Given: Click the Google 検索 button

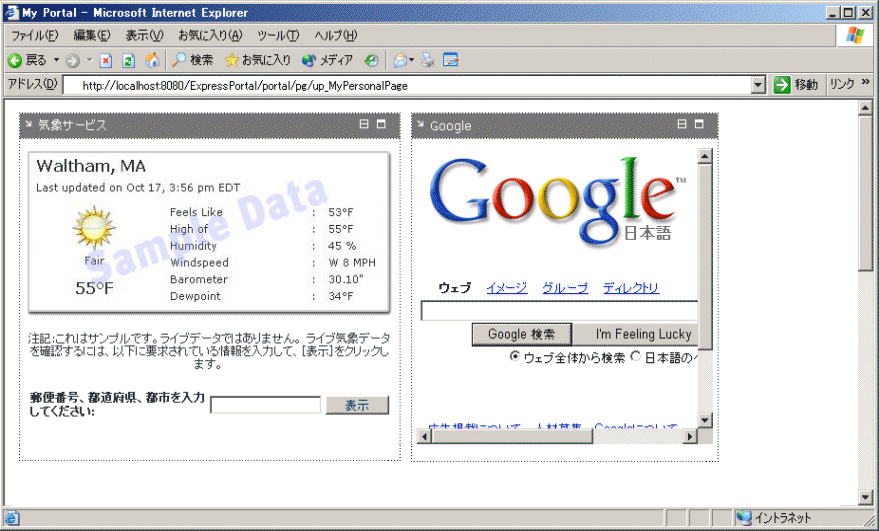Looking at the screenshot, I should tap(522, 334).
